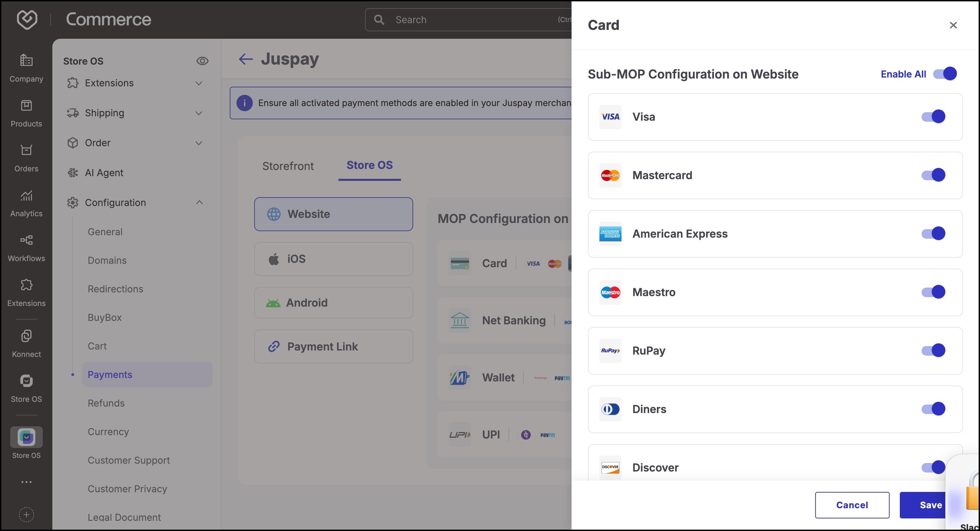Open the Card payment method row
This screenshot has width=980, height=531.
505,263
